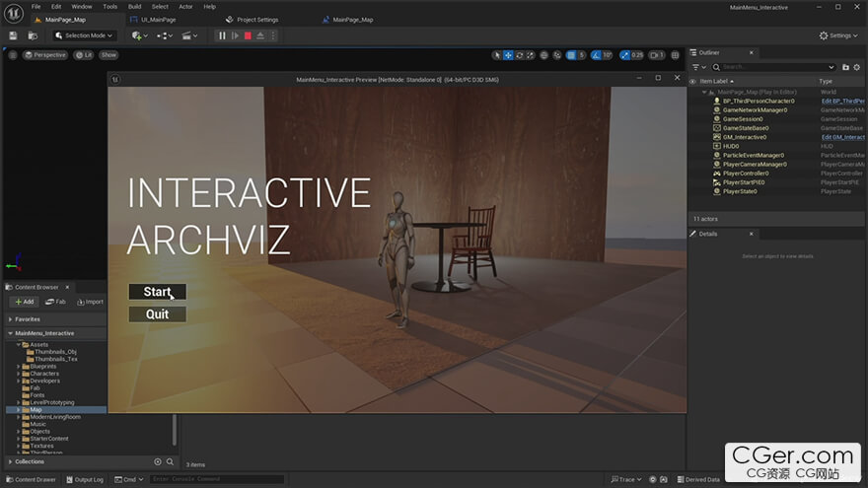Screen dimensions: 868x488
Task: Open the Settings dropdown in toolbar
Action: 838,35
